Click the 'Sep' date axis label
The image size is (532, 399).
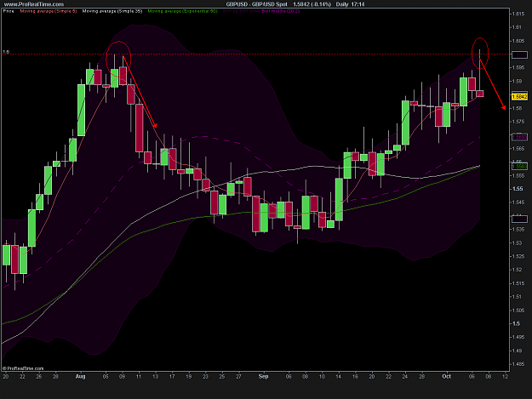point(263,376)
